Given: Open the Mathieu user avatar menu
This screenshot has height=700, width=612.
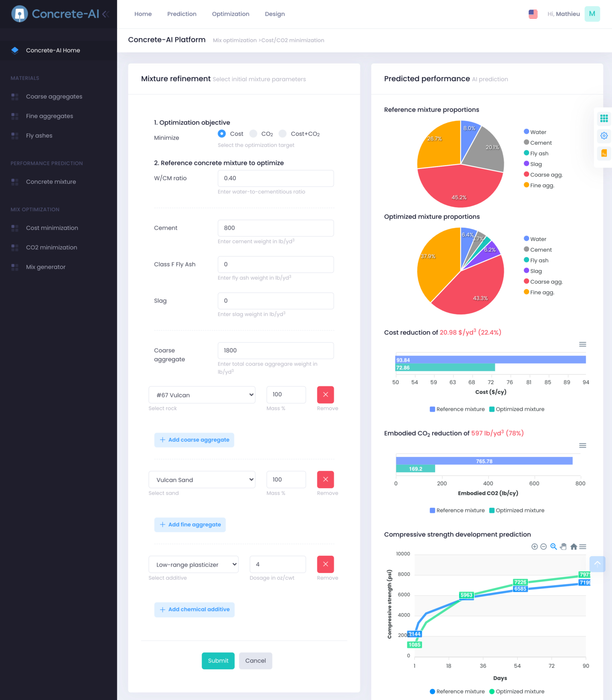Looking at the screenshot, I should pos(592,14).
